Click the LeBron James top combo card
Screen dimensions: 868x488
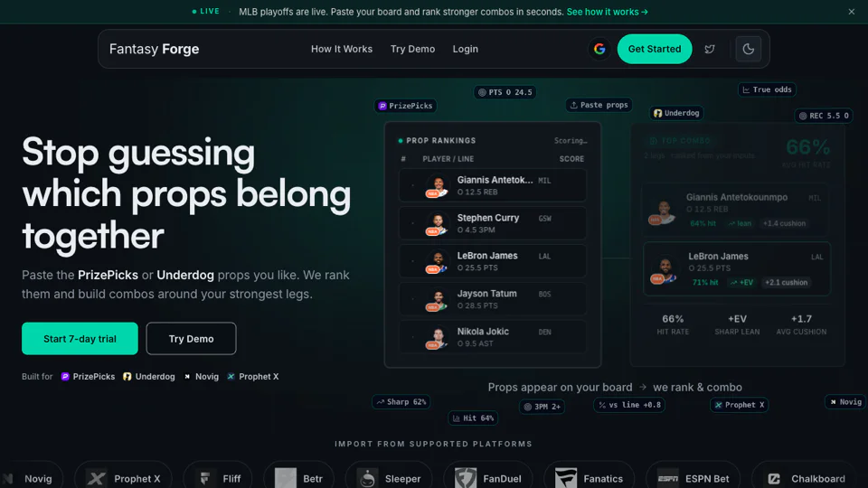coord(736,269)
